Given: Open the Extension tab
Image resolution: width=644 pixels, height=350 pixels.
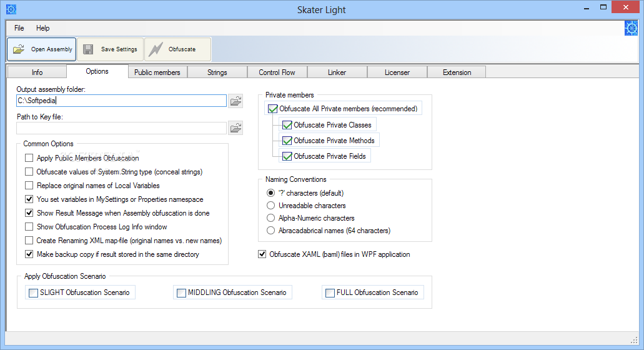Looking at the screenshot, I should click(x=457, y=72).
